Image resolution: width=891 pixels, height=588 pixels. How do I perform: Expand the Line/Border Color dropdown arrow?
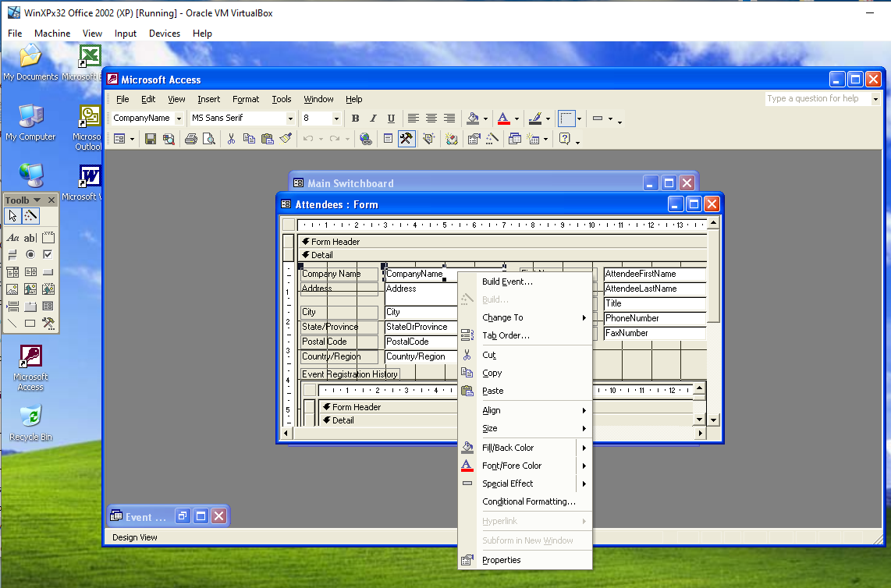coord(548,119)
